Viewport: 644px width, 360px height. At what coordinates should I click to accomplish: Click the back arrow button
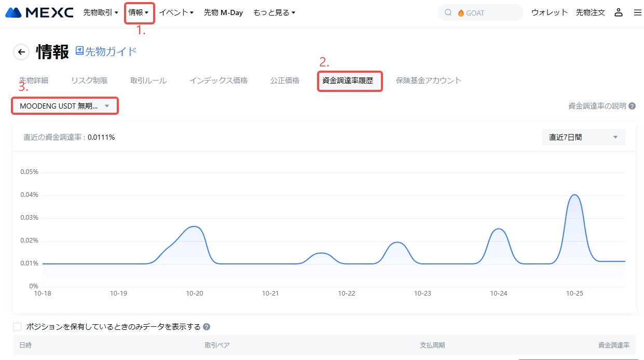[21, 52]
